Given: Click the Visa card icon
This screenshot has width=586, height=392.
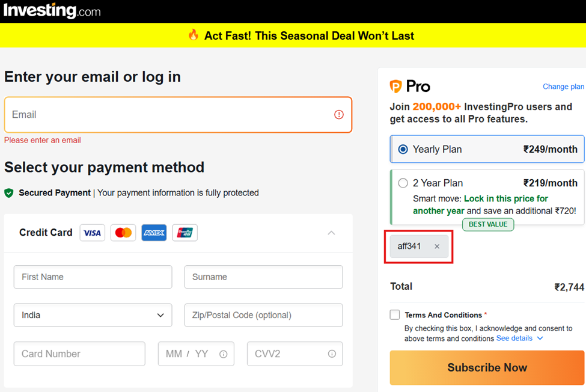Looking at the screenshot, I should tap(92, 233).
